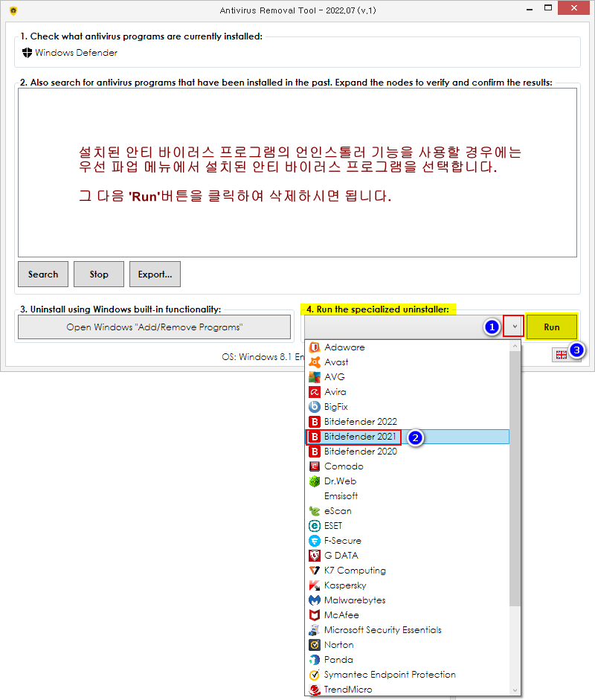Click the G DATA shield icon
595x700 pixels.
pos(315,556)
